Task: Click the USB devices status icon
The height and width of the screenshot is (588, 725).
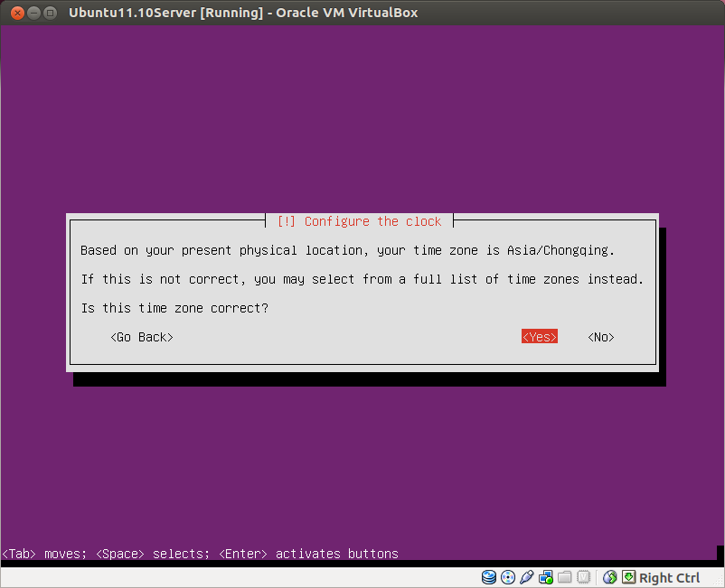Action: click(x=528, y=577)
